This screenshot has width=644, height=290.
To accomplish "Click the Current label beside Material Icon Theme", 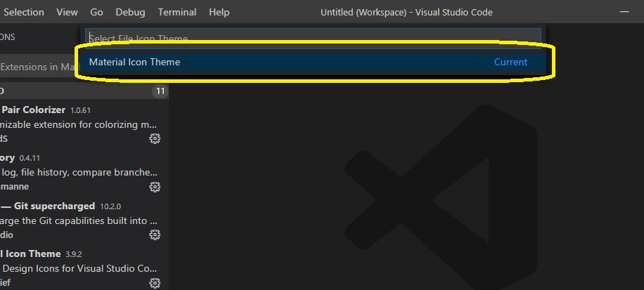I will 510,62.
